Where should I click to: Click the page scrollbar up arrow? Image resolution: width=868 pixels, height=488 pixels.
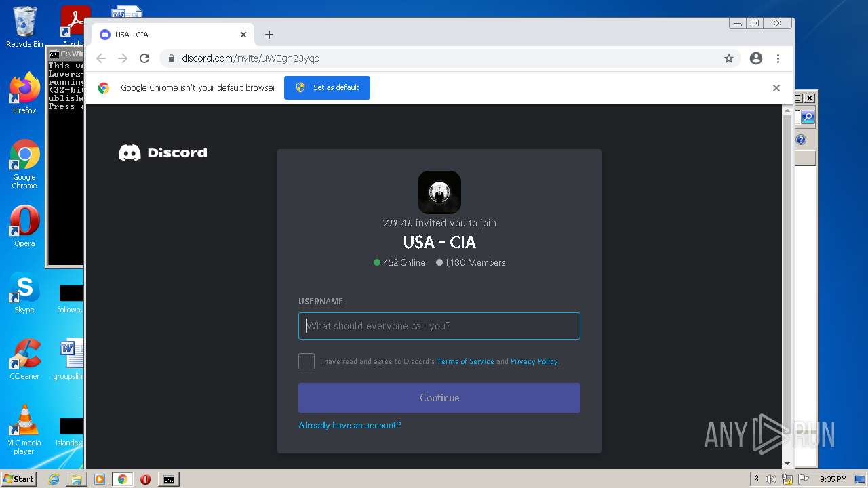pos(787,110)
